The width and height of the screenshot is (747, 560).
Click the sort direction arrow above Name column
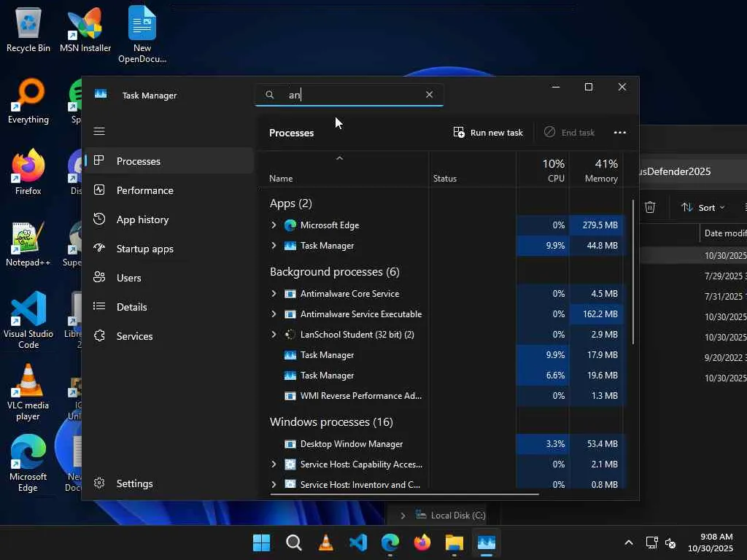(x=340, y=157)
